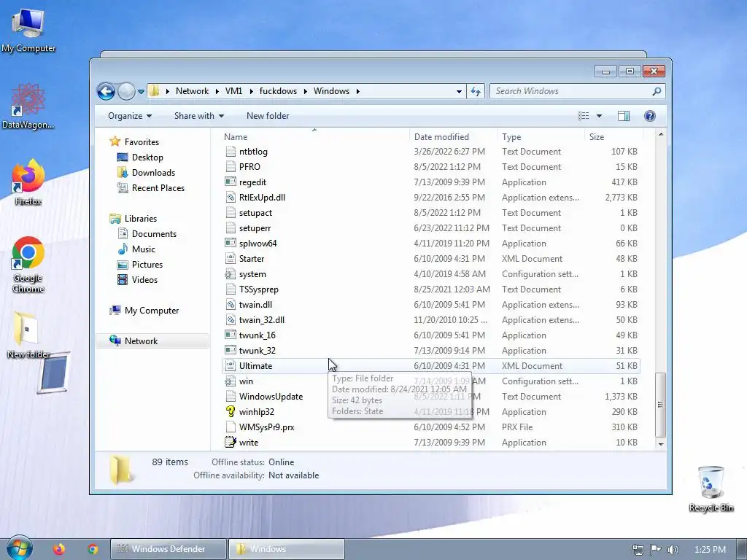Sort by the Type column header
Viewport: 747px width, 560px height.
point(541,136)
